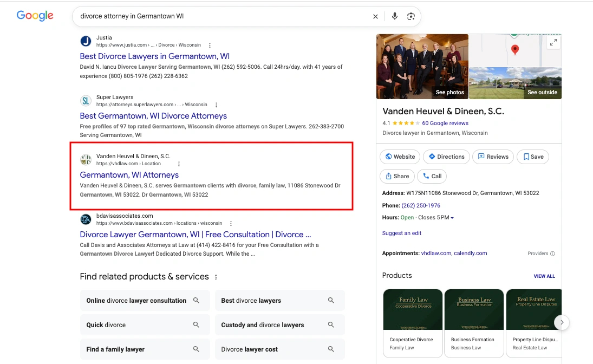
Task: Expand the map with the arrows icon
Action: (x=553, y=42)
